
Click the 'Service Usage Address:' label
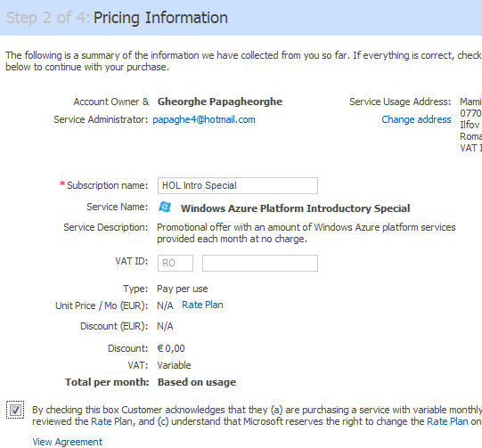pyautogui.click(x=400, y=102)
